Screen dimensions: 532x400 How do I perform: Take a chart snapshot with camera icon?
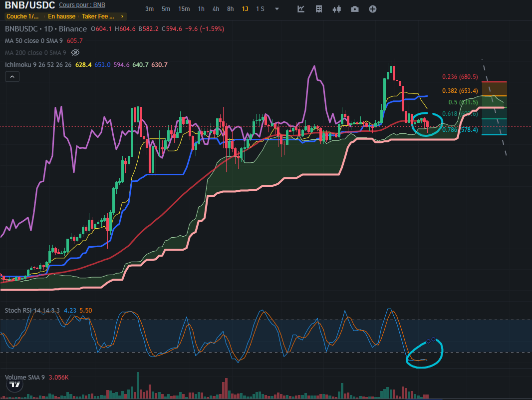(354, 9)
